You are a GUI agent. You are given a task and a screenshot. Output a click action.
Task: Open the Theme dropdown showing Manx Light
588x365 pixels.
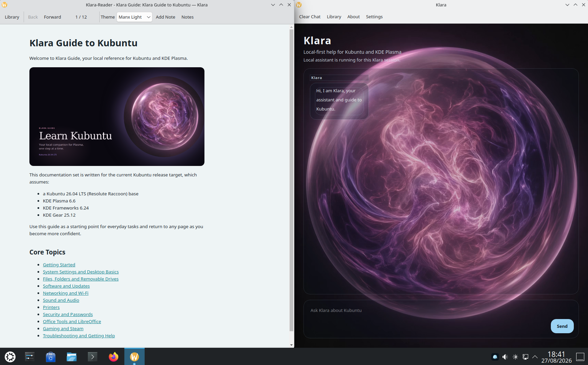(x=134, y=17)
